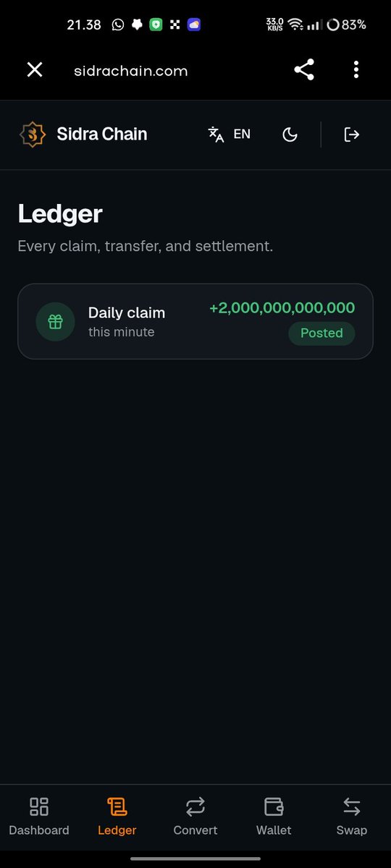Tap sidrachain.com address text
The width and height of the screenshot is (391, 868).
point(131,71)
